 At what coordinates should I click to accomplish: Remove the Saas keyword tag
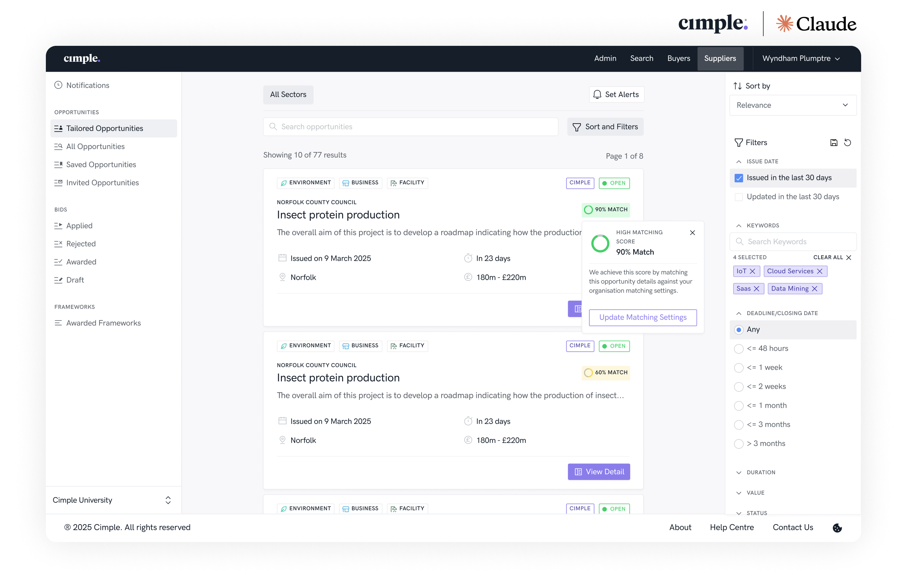click(x=757, y=289)
